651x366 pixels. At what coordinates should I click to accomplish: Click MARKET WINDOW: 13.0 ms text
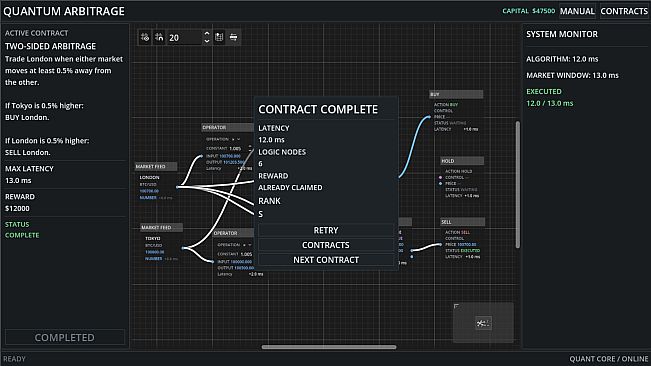(572, 75)
